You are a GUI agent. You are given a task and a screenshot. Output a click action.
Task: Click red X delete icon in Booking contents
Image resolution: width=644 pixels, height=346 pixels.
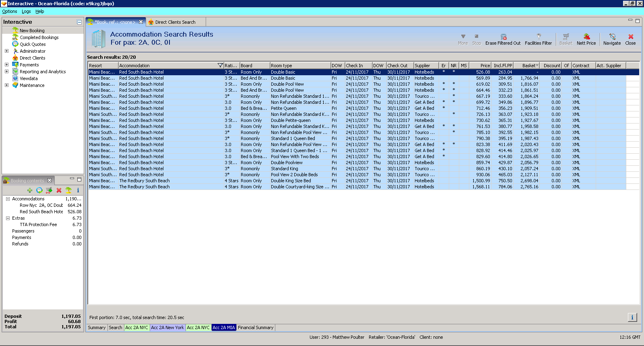[59, 190]
